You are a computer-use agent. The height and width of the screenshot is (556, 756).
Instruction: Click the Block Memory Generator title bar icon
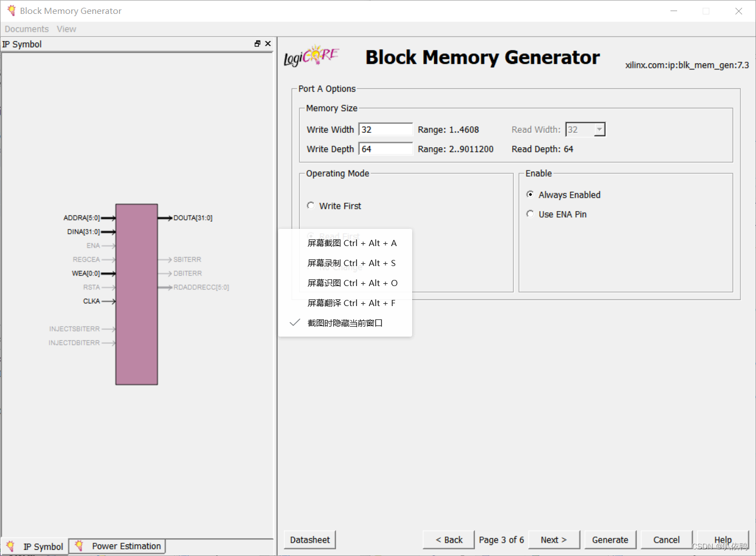11,11
